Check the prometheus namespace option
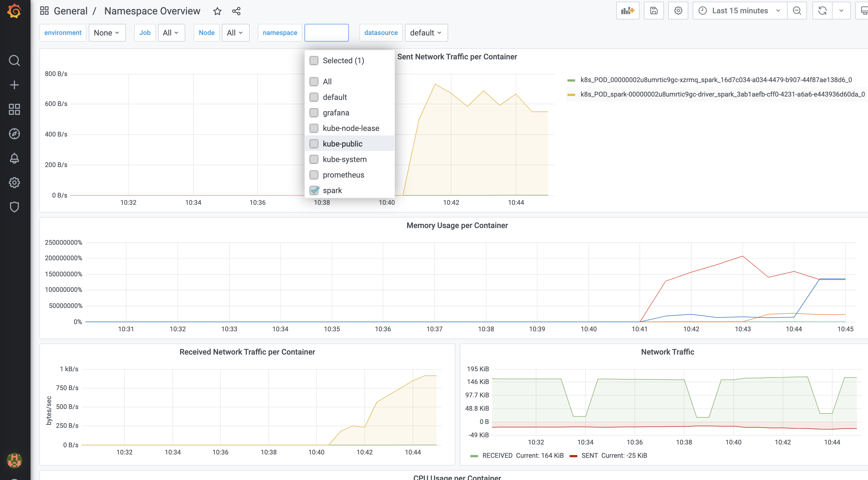The height and width of the screenshot is (480, 868). point(314,175)
